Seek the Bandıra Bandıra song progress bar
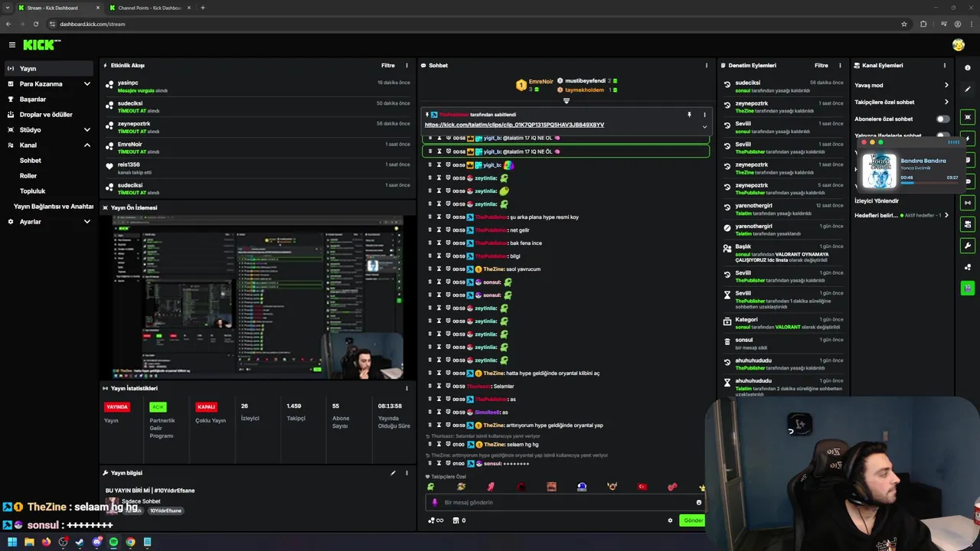The width and height of the screenshot is (980, 551). (x=929, y=183)
